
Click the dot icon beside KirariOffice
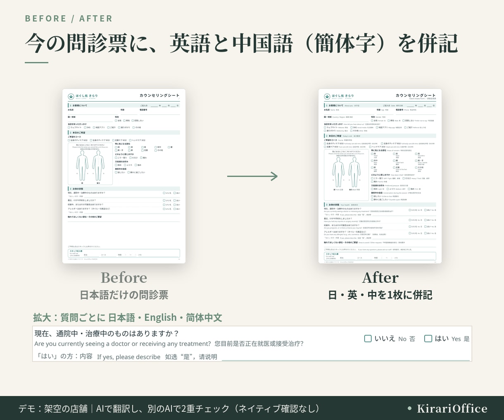click(409, 408)
